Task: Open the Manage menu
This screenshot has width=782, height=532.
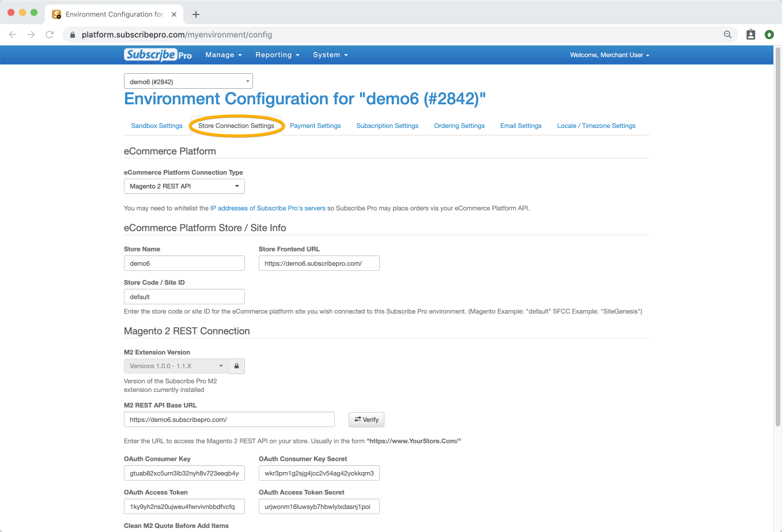Action: (x=224, y=55)
